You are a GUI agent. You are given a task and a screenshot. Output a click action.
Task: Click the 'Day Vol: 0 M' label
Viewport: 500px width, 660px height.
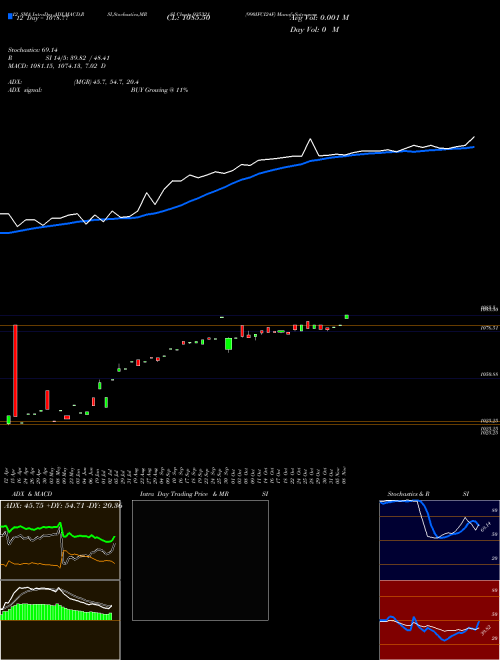point(314,30)
